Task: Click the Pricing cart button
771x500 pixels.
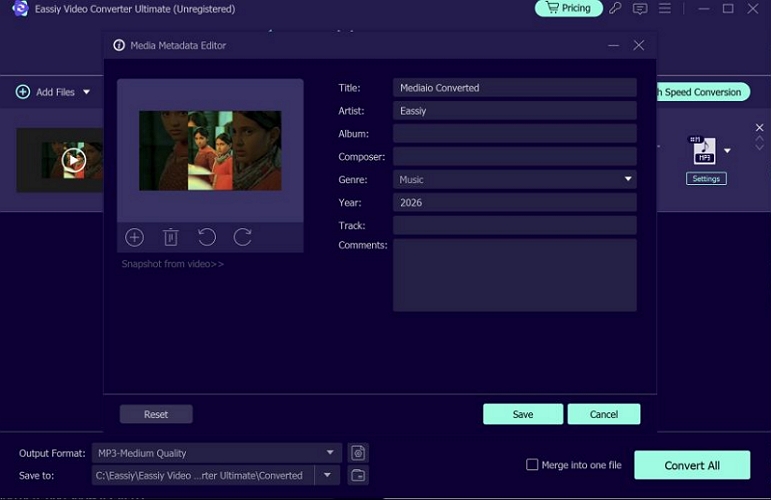Action: coord(568,8)
